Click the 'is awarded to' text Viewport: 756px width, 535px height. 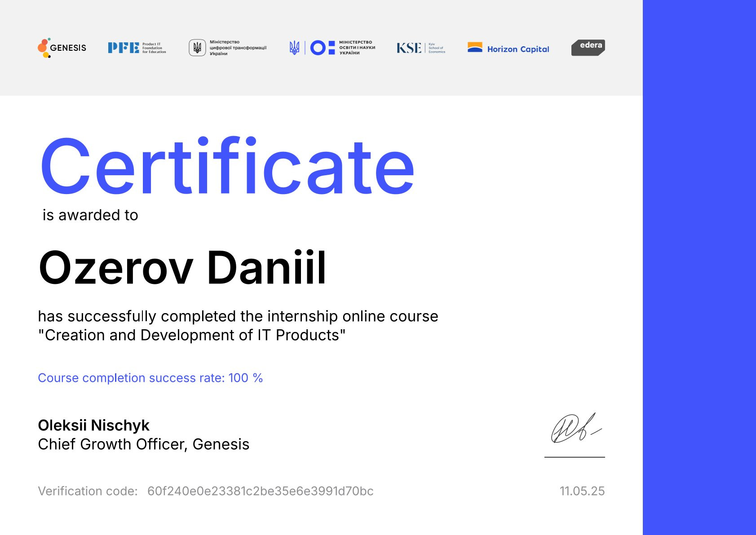click(x=90, y=215)
